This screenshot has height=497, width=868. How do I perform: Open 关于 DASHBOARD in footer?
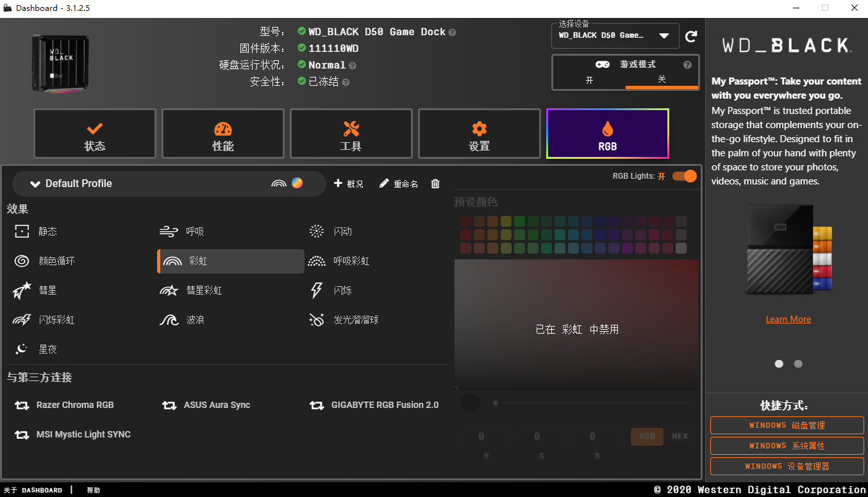pyautogui.click(x=33, y=490)
